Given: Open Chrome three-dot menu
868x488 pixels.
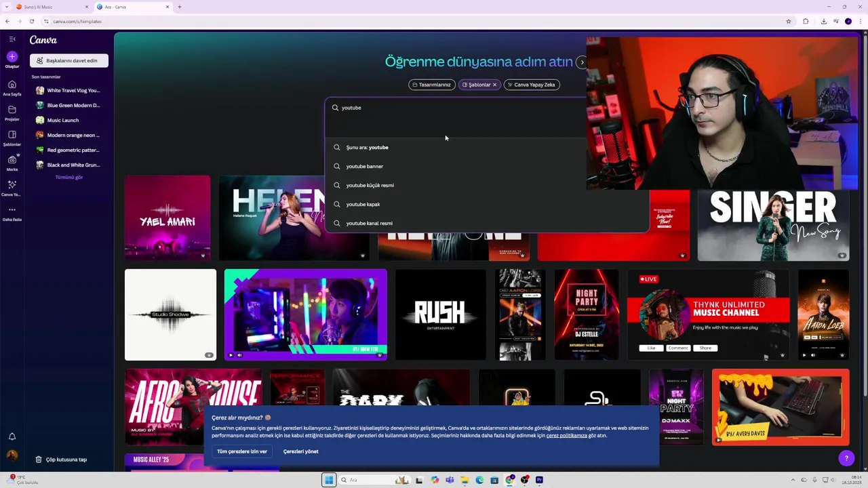Looking at the screenshot, I should pos(860,21).
